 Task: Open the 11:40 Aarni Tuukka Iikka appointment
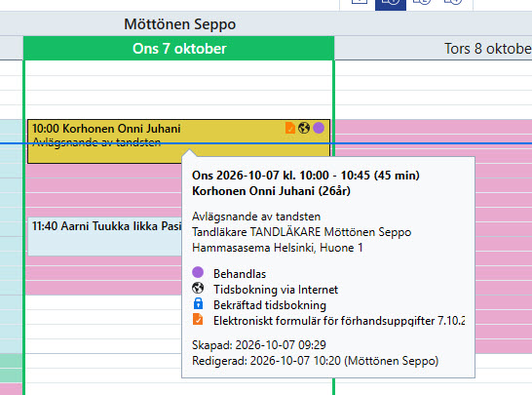tap(104, 236)
